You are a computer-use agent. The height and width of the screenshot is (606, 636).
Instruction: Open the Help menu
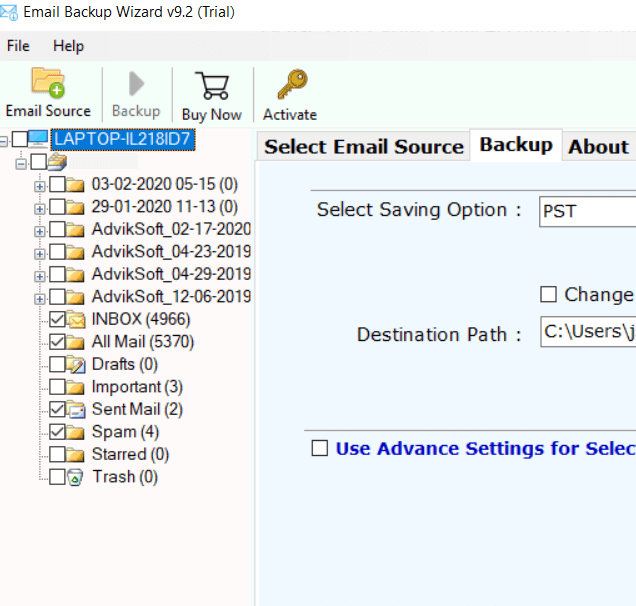(x=69, y=46)
